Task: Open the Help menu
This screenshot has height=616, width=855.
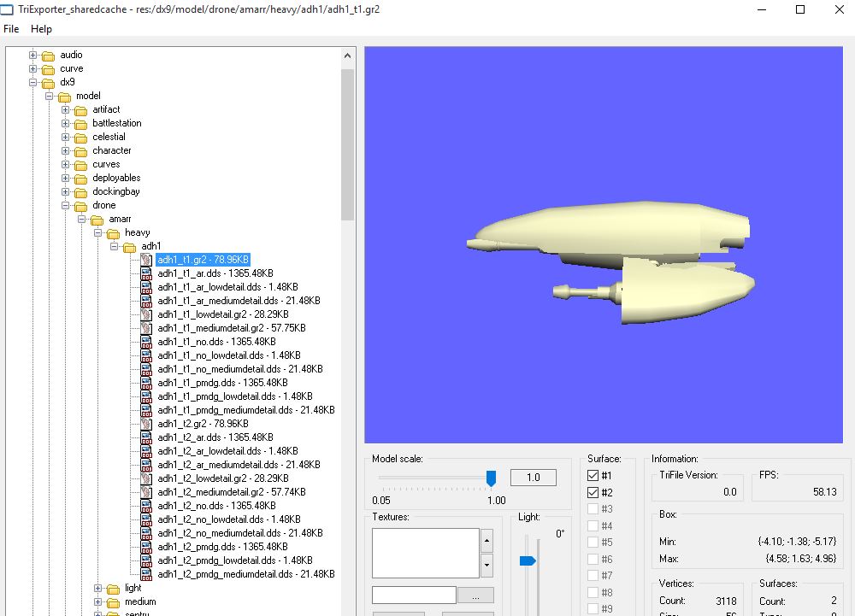Action: click(x=41, y=29)
